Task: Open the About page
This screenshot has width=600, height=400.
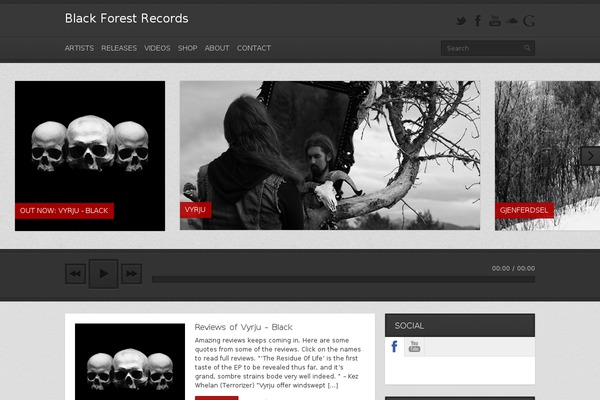Action: click(217, 48)
